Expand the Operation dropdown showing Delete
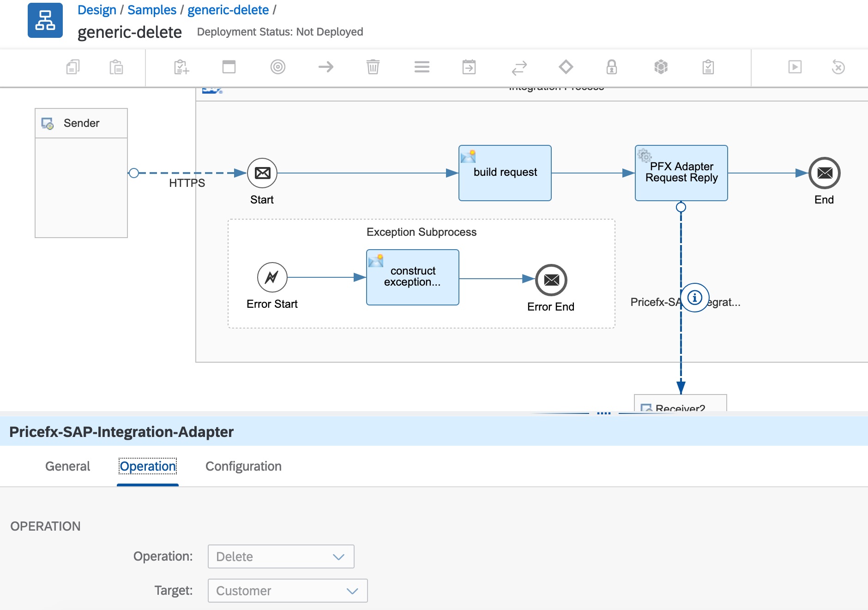 [281, 556]
